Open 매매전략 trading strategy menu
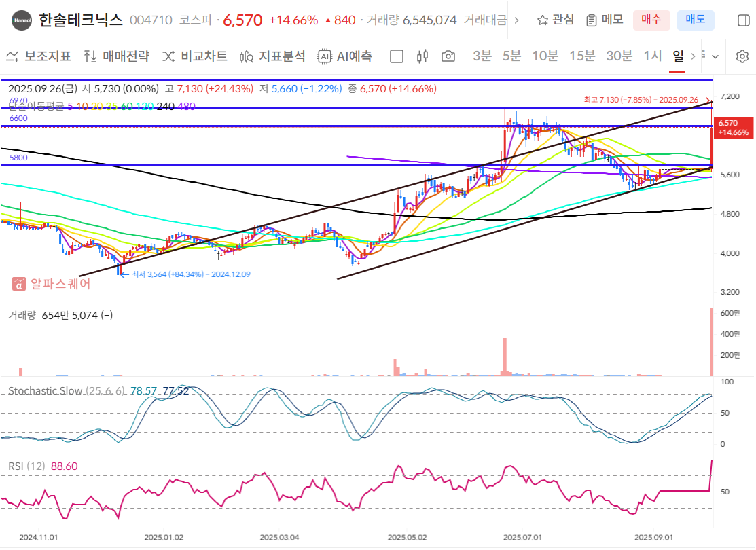 (x=116, y=56)
